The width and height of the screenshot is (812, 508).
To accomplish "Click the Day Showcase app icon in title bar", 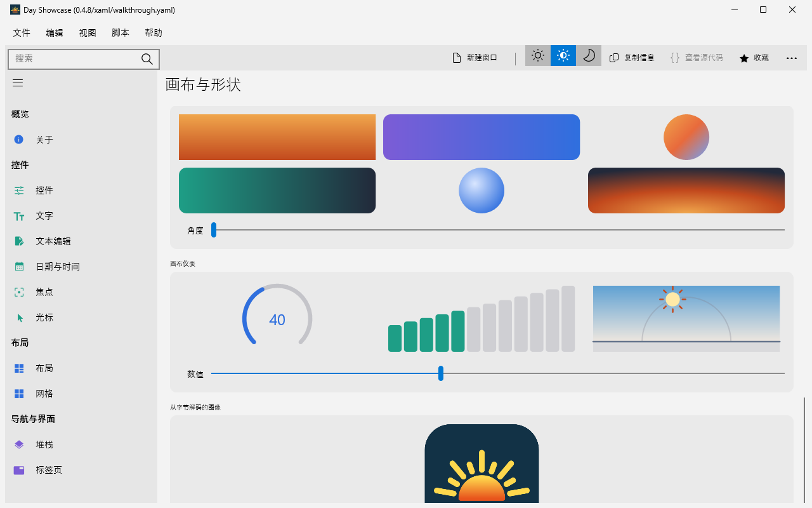I will [15, 10].
